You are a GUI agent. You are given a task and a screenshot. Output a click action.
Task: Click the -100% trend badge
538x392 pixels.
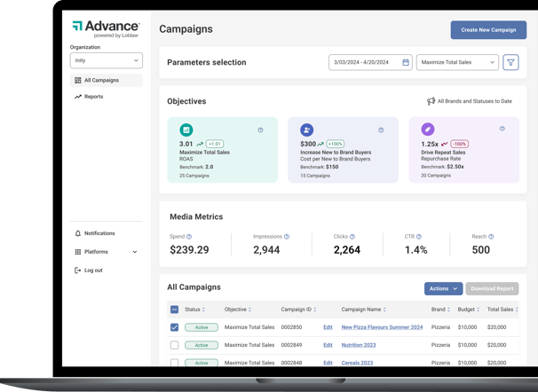click(x=459, y=144)
